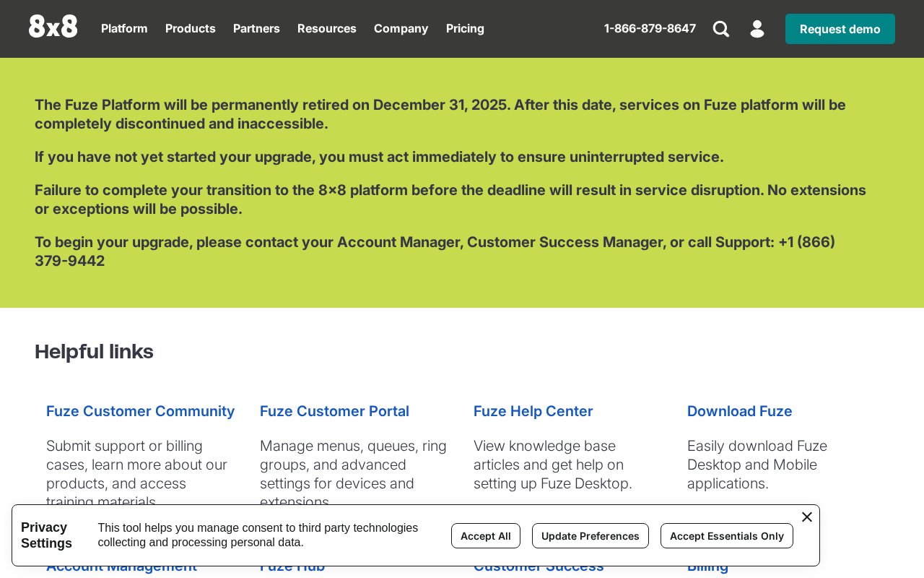The width and height of the screenshot is (924, 578).
Task: Click the 'act immediately' upgrade notice paragraph
Action: click(x=379, y=157)
